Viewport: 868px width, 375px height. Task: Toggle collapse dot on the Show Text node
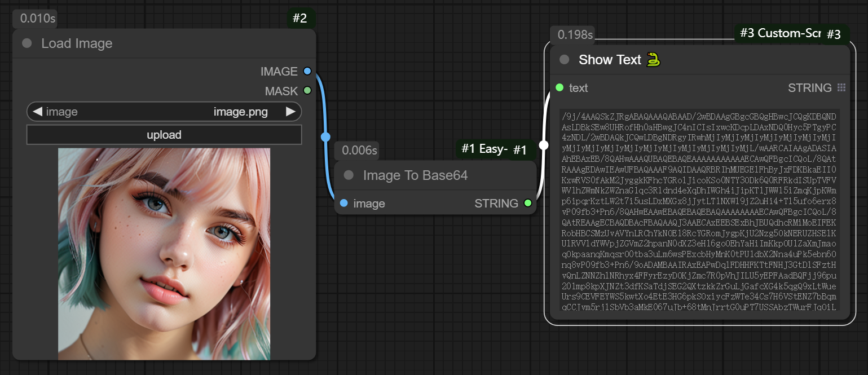tap(564, 60)
